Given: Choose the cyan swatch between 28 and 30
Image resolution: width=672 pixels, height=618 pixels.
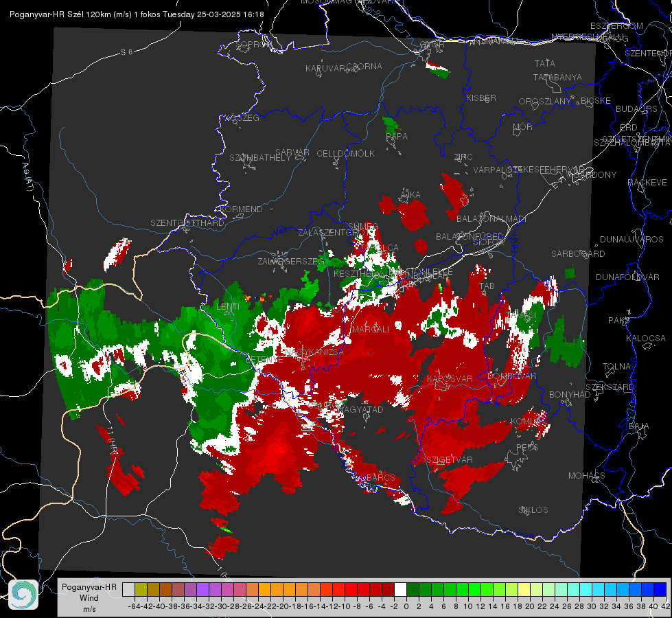Looking at the screenshot, I should [586, 589].
